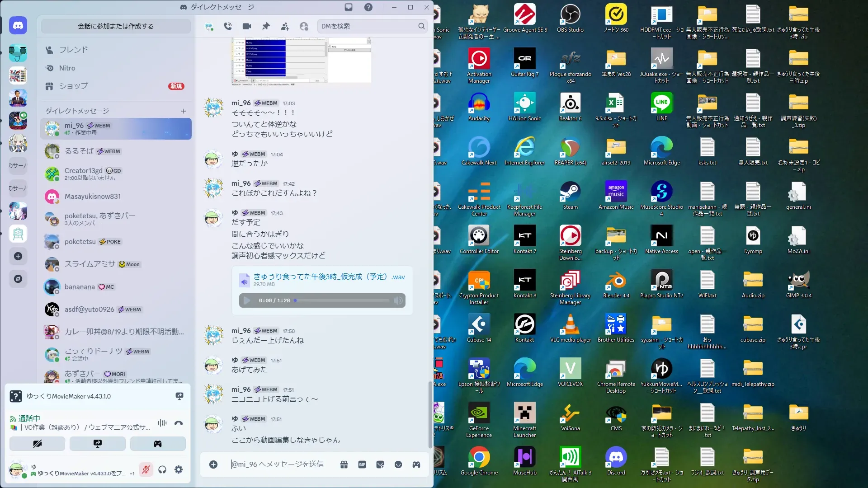Image resolution: width=868 pixels, height=488 pixels.
Task: Start a video call from DM header
Action: click(x=247, y=26)
